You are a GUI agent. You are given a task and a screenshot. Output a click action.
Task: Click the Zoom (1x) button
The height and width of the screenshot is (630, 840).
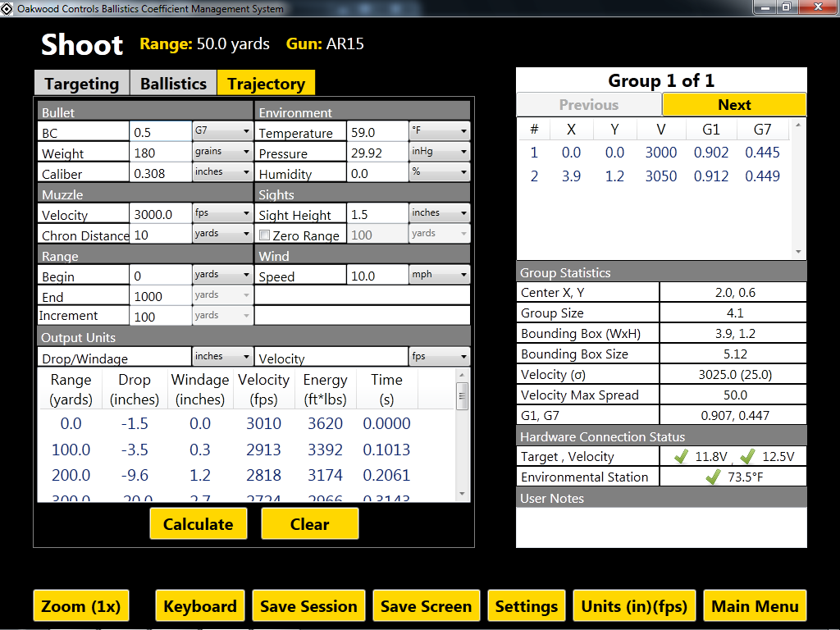click(81, 606)
